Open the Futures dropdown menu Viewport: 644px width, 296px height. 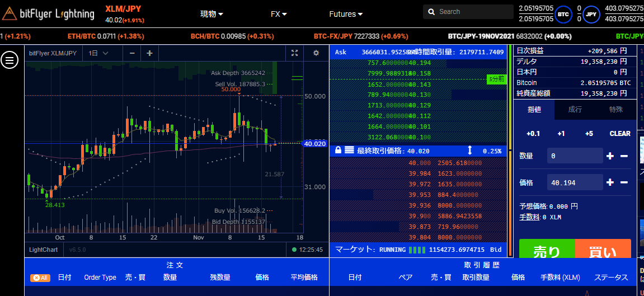coord(346,14)
